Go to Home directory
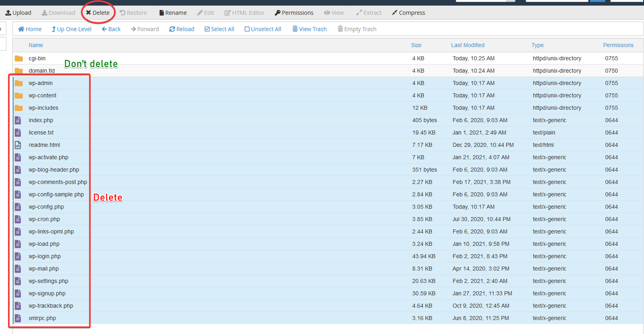This screenshot has height=334, width=644. pyautogui.click(x=30, y=29)
